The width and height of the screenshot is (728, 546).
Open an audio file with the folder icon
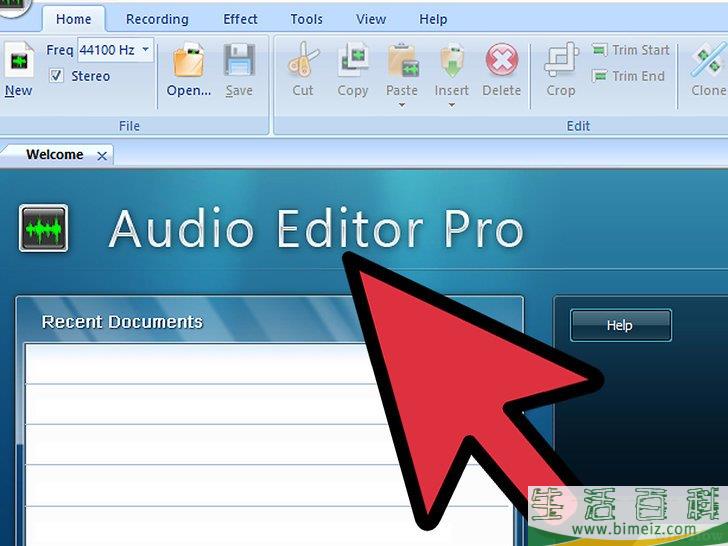coord(188,60)
